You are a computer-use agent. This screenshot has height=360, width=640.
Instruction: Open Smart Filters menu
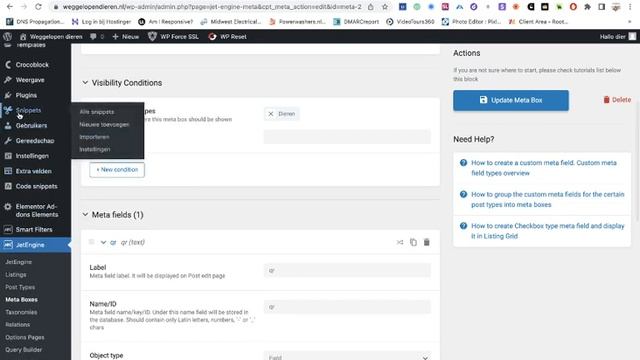click(x=33, y=229)
